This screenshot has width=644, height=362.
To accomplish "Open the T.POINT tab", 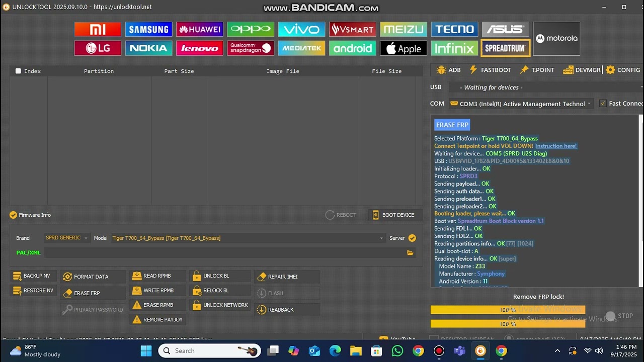I will tap(537, 70).
